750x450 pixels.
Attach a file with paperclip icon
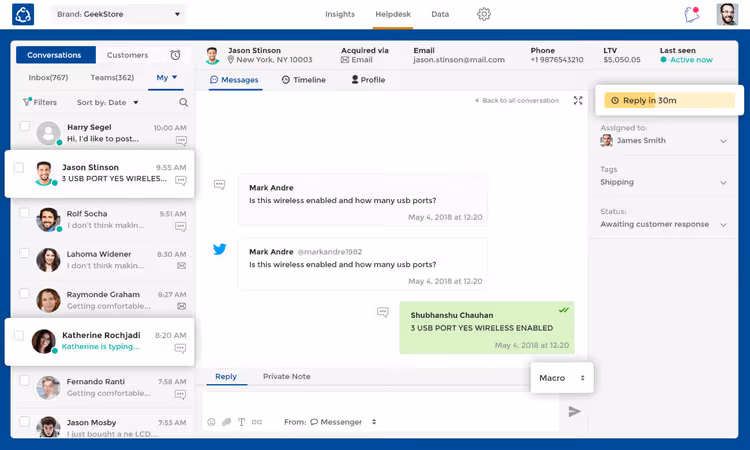[226, 422]
